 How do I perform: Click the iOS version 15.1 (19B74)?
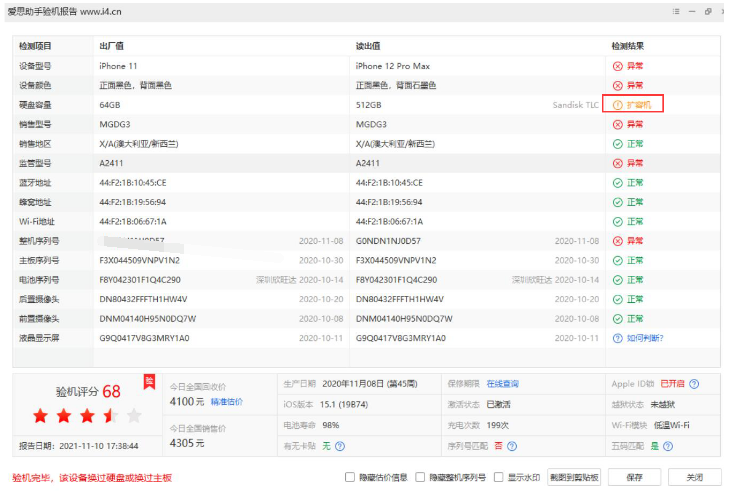(344, 405)
